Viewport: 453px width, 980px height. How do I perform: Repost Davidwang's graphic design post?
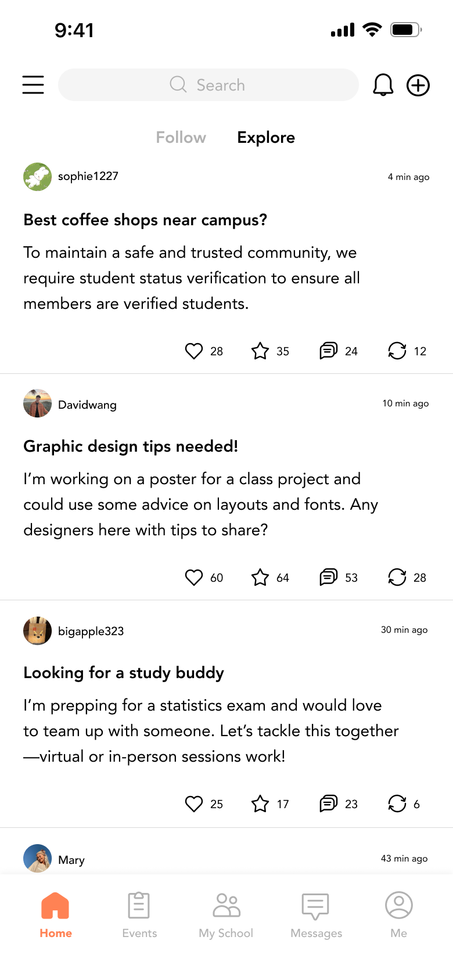click(x=397, y=577)
